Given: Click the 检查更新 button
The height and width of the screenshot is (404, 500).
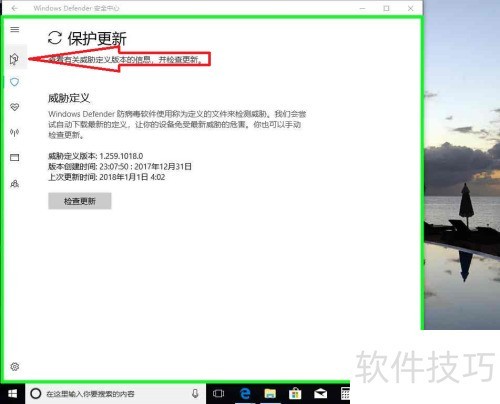Looking at the screenshot, I should click(80, 201).
